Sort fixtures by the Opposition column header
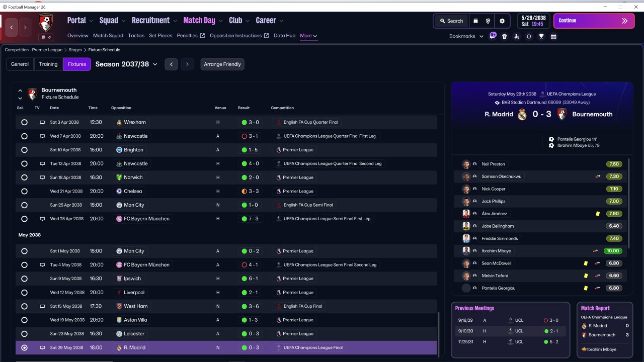This screenshot has width=644, height=362. (x=121, y=108)
